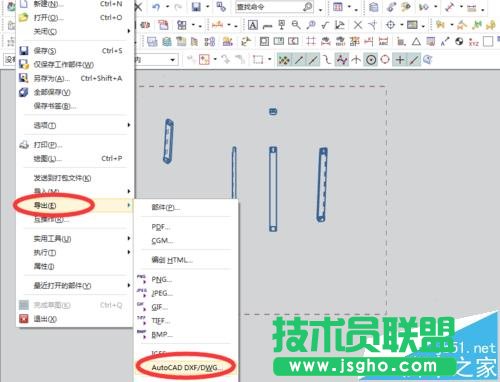Toggle the curved Control Point snap option

(327, 60)
